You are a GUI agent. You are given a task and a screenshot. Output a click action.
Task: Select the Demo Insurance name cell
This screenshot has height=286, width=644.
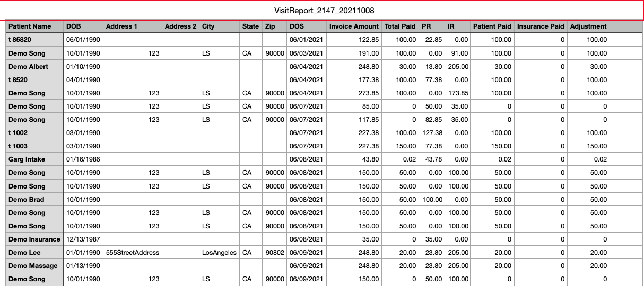(34, 239)
